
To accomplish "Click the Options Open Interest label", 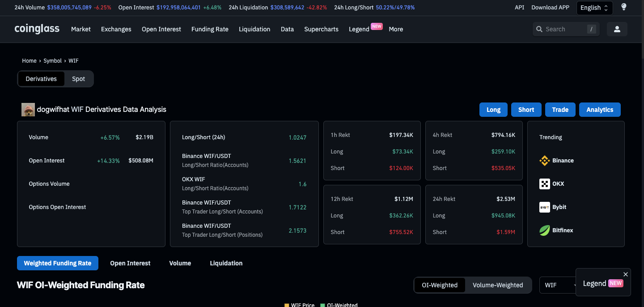I will [x=57, y=207].
